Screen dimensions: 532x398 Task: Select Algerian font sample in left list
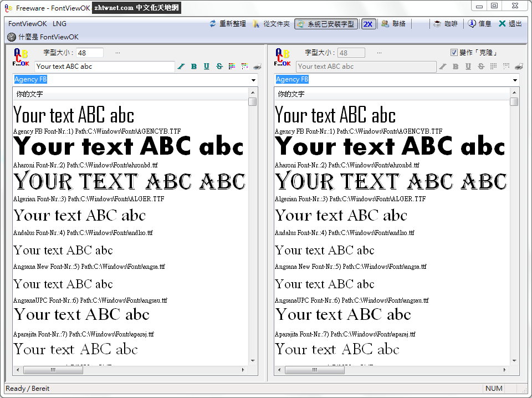[x=129, y=181]
